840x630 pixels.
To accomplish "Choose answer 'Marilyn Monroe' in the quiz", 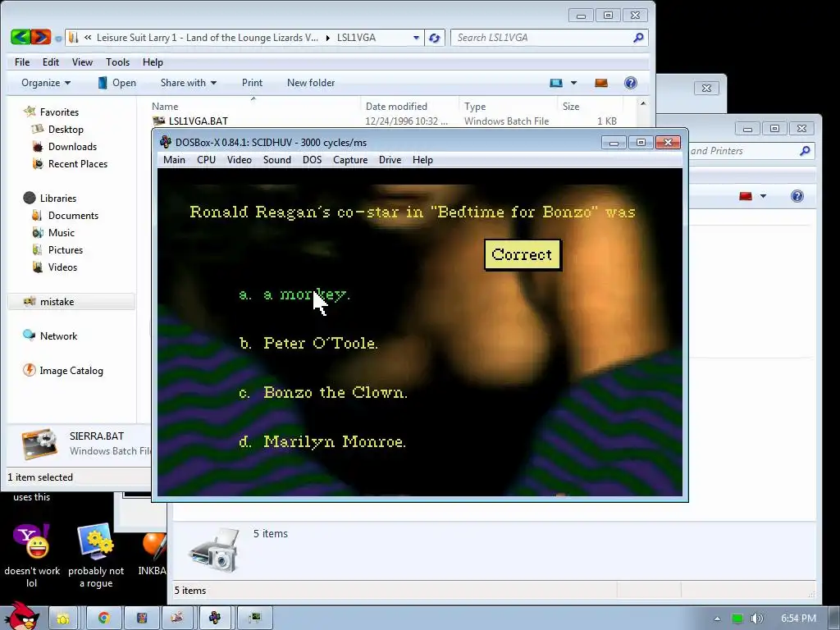I will pos(322,441).
